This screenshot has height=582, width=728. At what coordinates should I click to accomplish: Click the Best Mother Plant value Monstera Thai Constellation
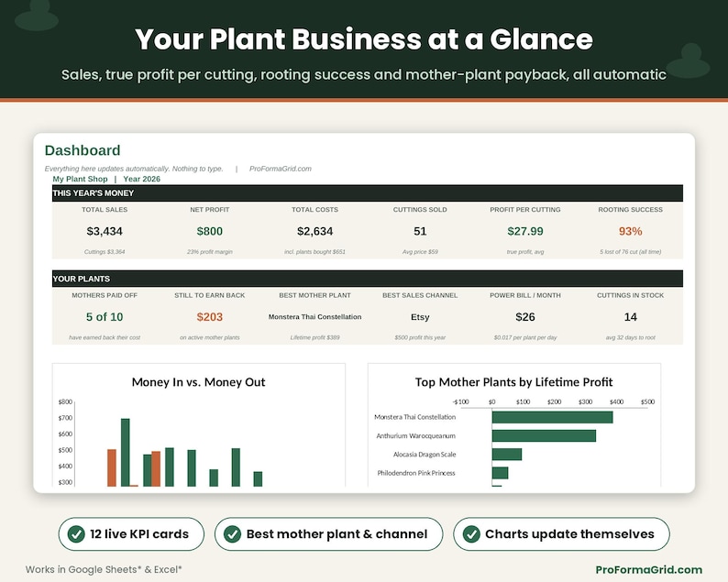point(314,317)
